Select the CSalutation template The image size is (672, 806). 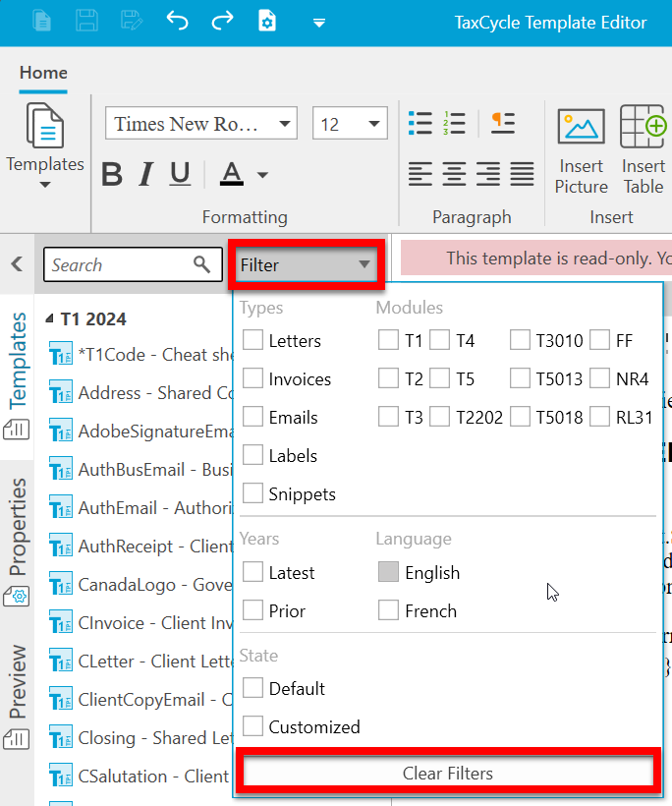pyautogui.click(x=141, y=777)
